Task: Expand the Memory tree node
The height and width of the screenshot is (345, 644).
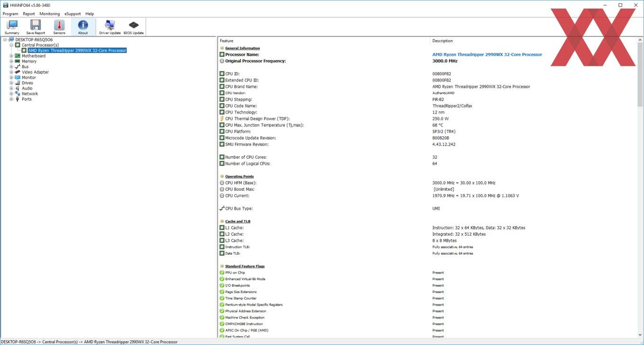Action: pos(11,61)
